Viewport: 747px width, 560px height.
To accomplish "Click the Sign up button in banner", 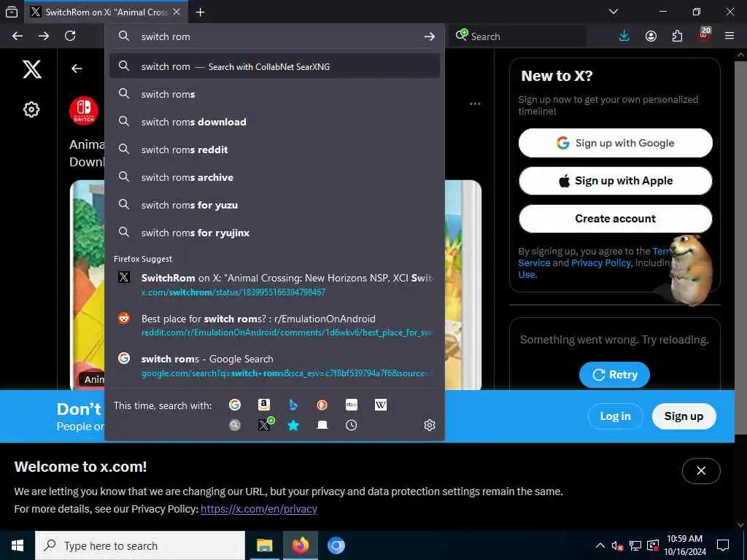I will (684, 416).
